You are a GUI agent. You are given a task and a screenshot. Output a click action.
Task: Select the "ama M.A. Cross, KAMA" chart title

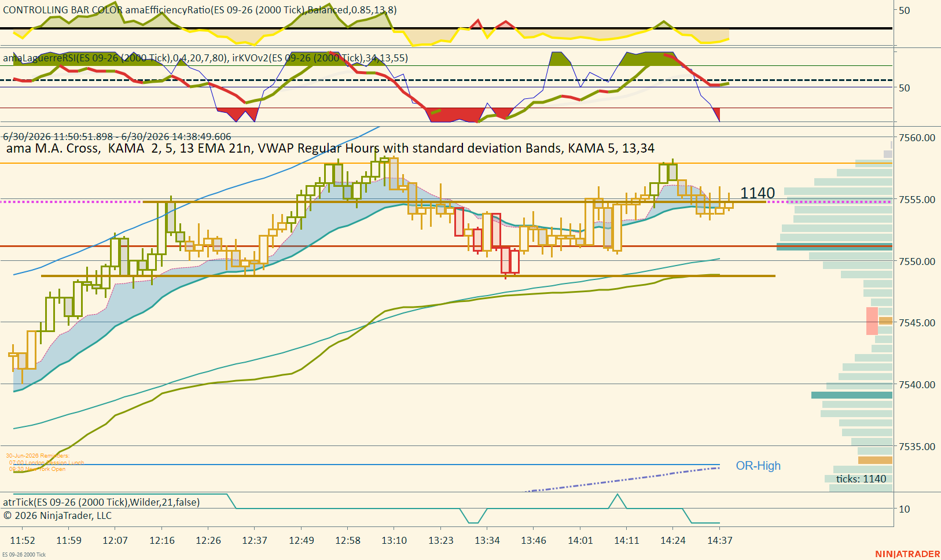coord(330,148)
